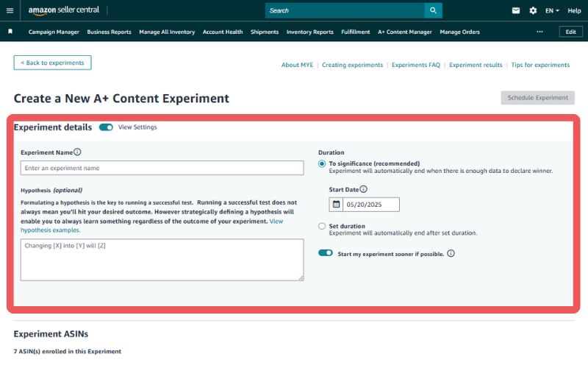Viewport: 588px width, 368px height.
Task: Go to Business Reports
Action: 109,32
